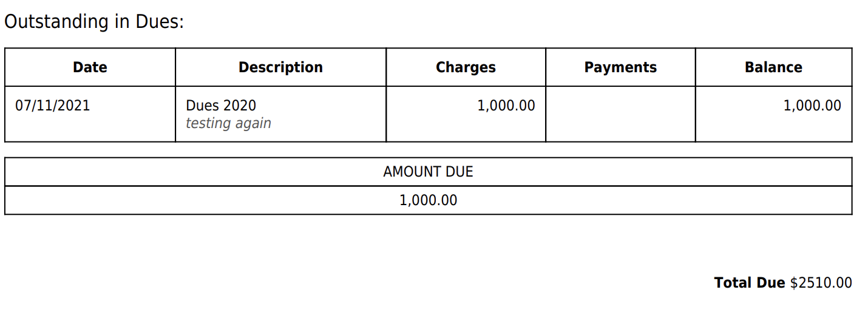Select the Charges column header
The image size is (868, 318).
click(466, 67)
